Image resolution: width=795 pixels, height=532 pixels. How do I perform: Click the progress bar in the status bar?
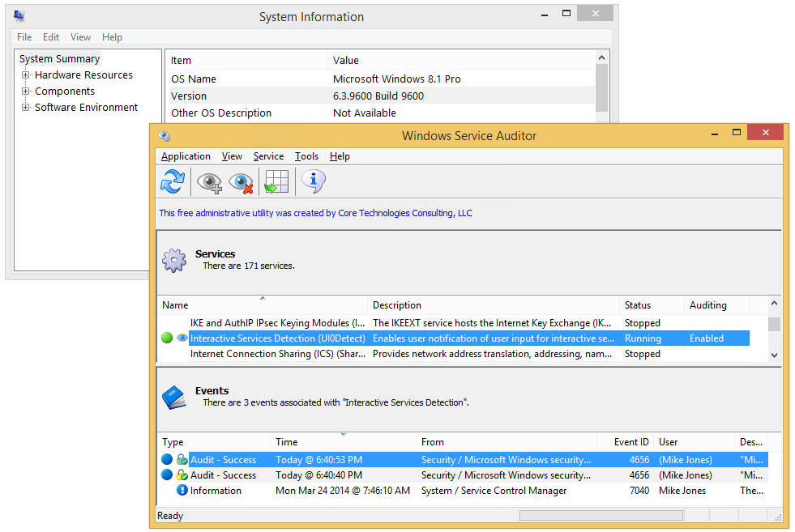[x=601, y=515]
